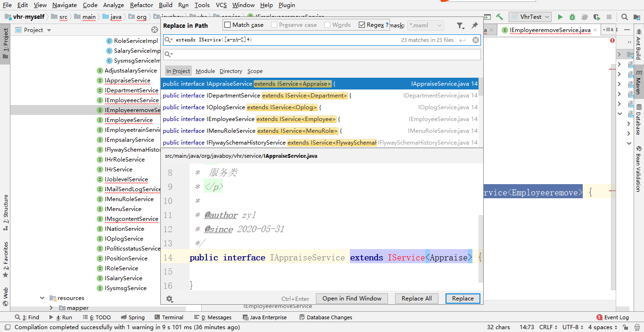
Task: Select the Module scope tab
Action: pos(205,71)
